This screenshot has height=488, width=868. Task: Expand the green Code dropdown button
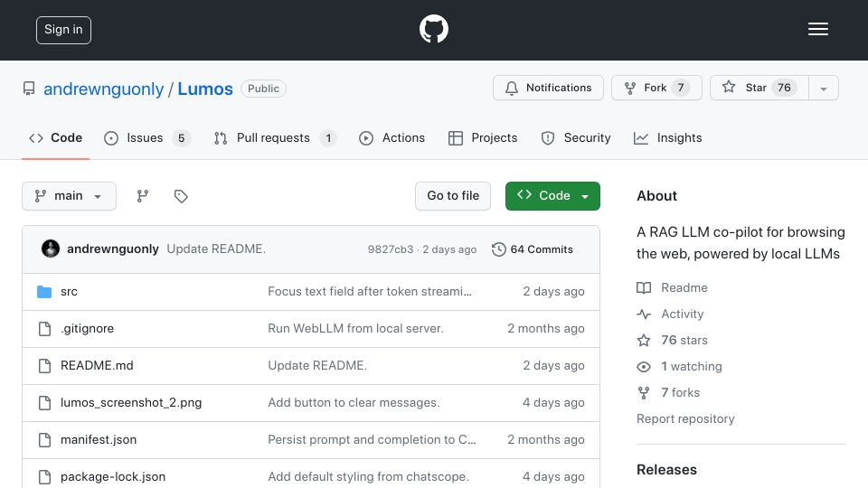552,196
